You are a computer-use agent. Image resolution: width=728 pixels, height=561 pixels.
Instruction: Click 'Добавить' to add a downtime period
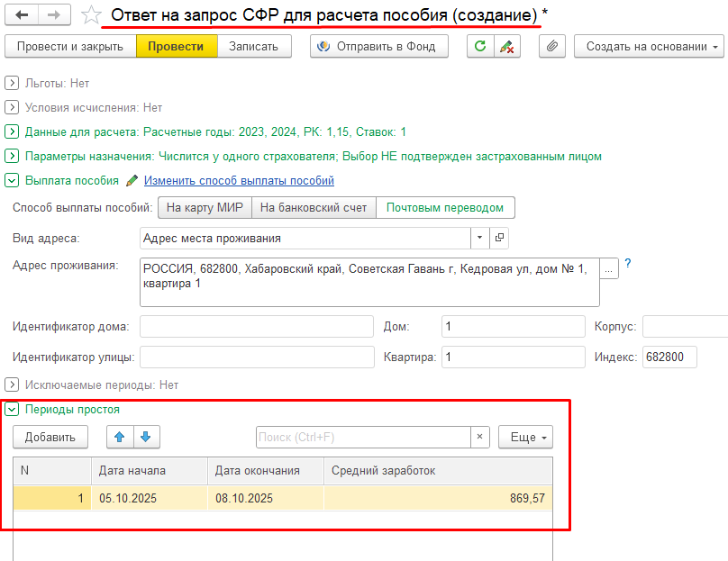50,437
